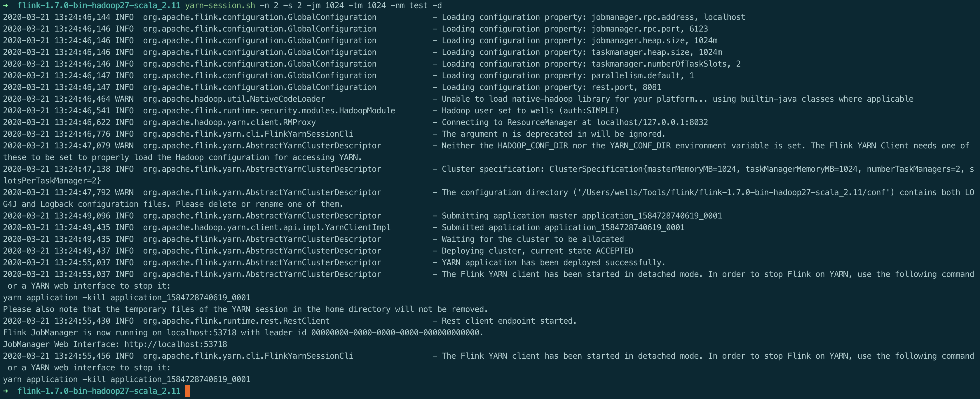Image resolution: width=980 pixels, height=399 pixels.
Task: Click the NativeCodeLoader WARN log level text
Action: tap(124, 99)
